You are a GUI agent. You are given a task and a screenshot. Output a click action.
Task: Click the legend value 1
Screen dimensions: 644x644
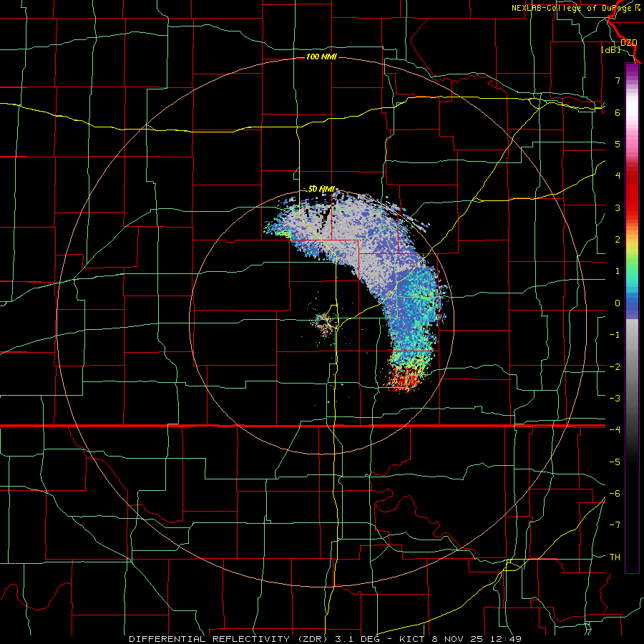(x=618, y=271)
